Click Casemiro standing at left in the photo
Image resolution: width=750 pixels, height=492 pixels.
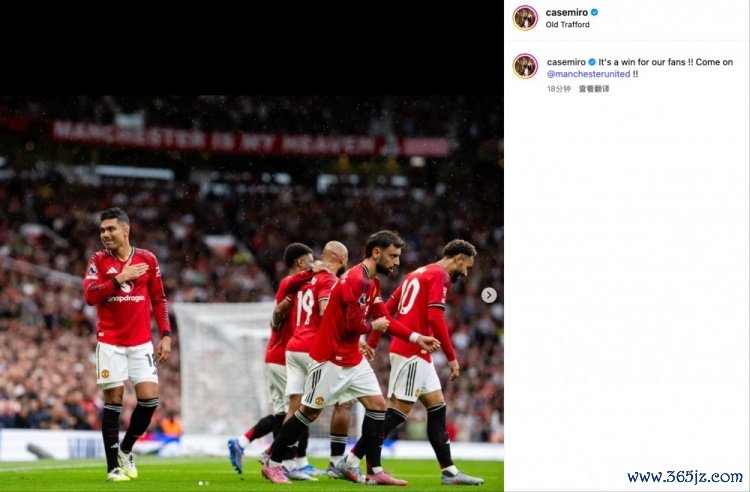tap(126, 344)
